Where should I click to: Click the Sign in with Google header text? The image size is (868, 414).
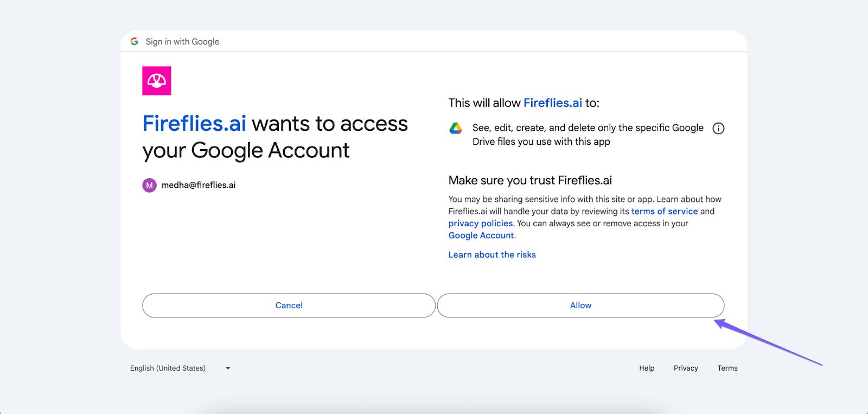point(182,42)
